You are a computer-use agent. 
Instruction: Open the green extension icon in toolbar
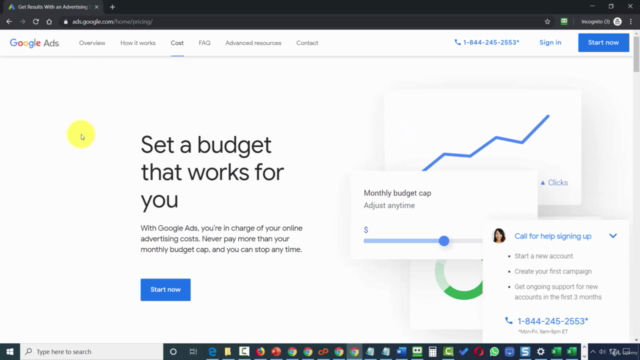[x=564, y=22]
